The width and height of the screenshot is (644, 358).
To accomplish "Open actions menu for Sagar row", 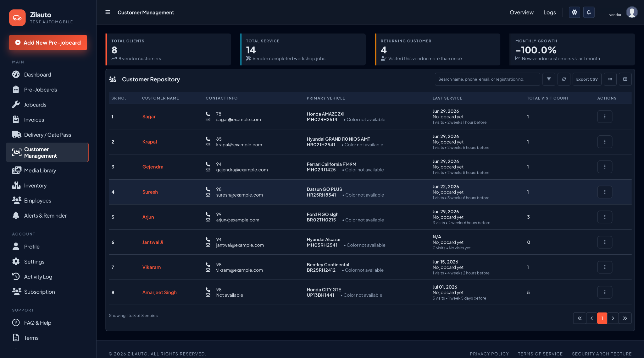I will tap(605, 117).
